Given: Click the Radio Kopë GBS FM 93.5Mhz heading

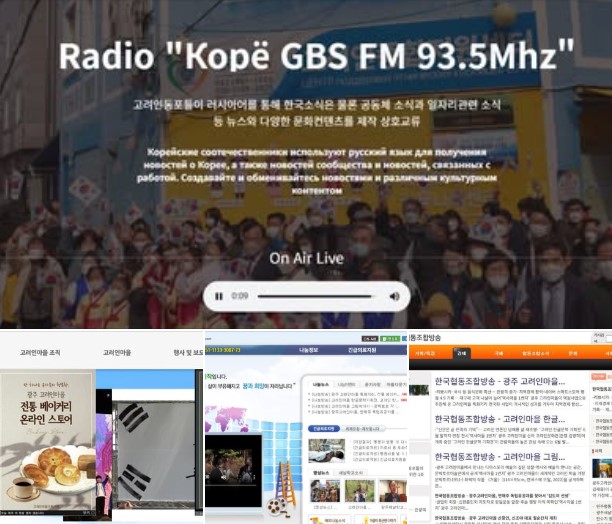Looking at the screenshot, I should point(317,56).
